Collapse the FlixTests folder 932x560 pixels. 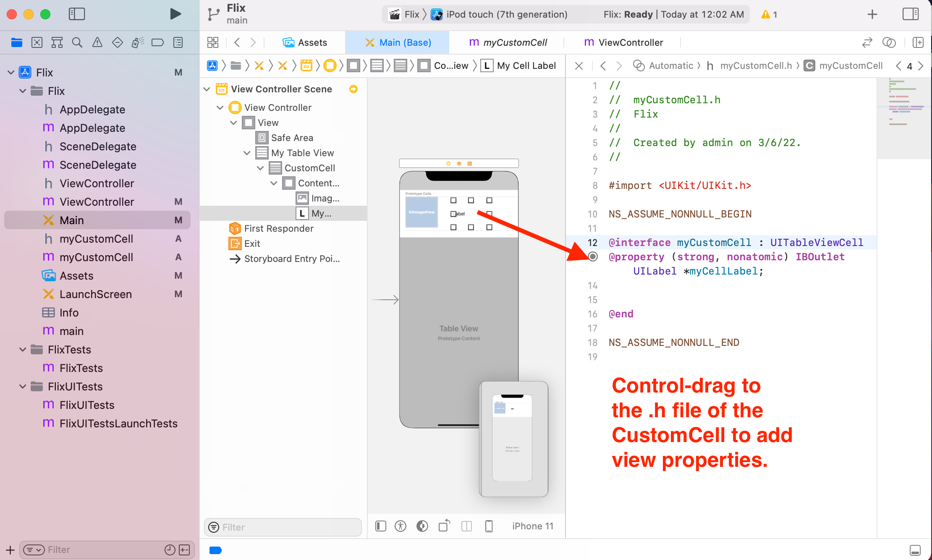tap(23, 350)
